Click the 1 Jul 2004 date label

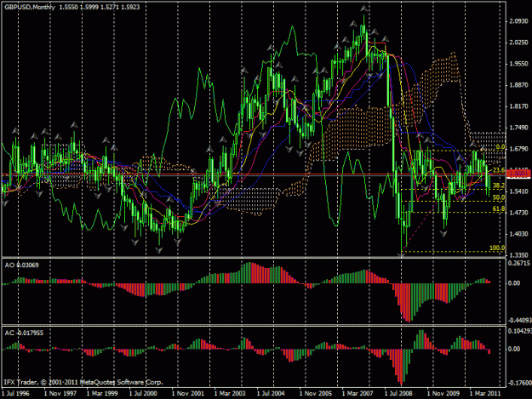[x=271, y=394]
